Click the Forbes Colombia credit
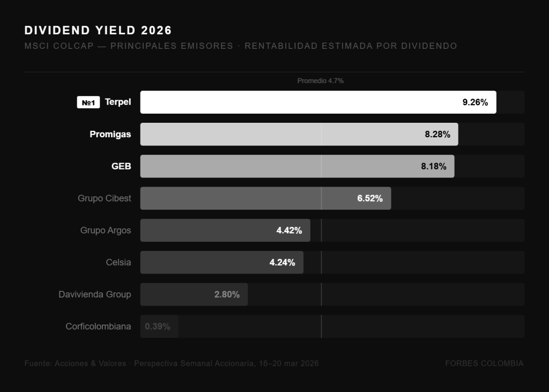 [x=484, y=364]
